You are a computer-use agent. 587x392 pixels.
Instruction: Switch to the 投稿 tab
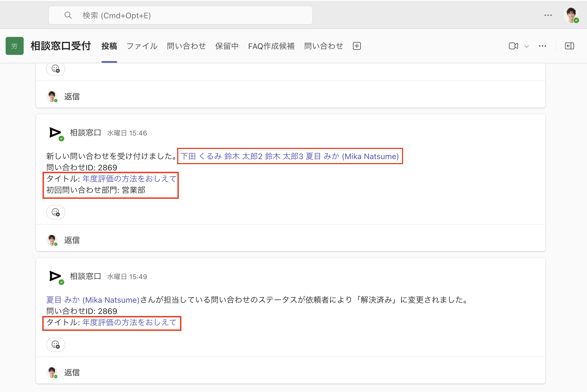click(109, 46)
